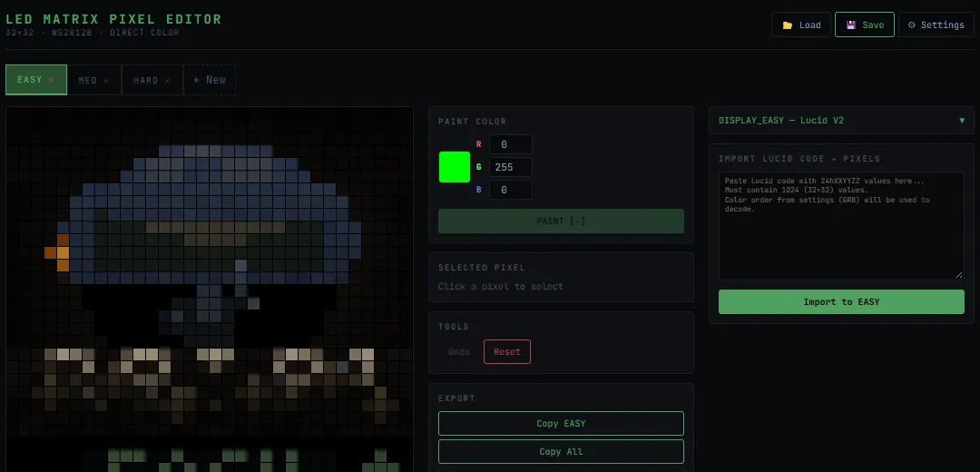
Task: Close the MED tab with its X
Action: 106,81
